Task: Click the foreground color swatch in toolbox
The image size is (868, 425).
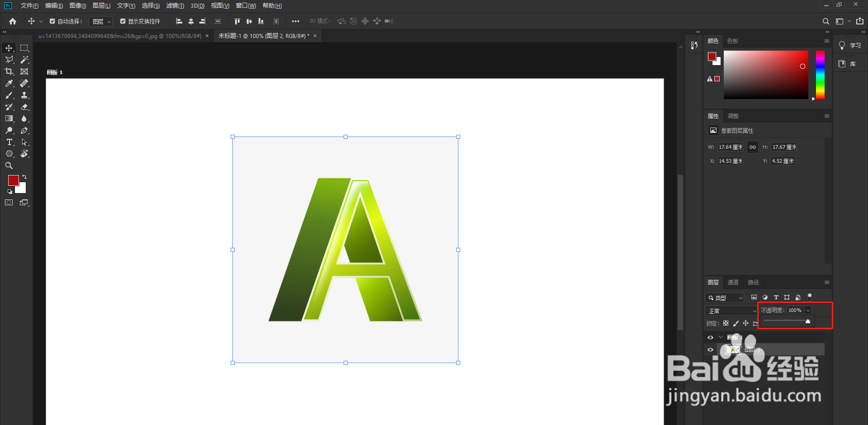Action: 13,180
